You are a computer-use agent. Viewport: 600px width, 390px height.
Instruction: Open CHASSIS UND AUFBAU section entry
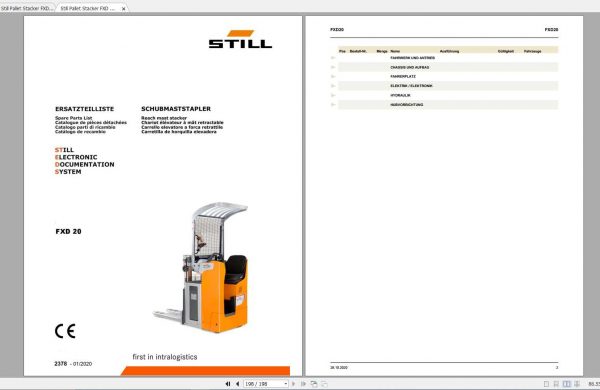(x=410, y=67)
